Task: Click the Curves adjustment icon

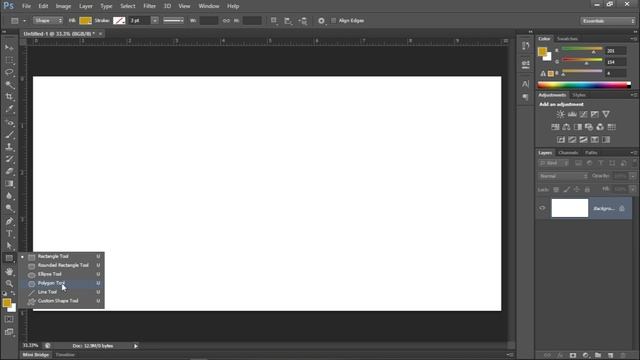Action: [584, 114]
